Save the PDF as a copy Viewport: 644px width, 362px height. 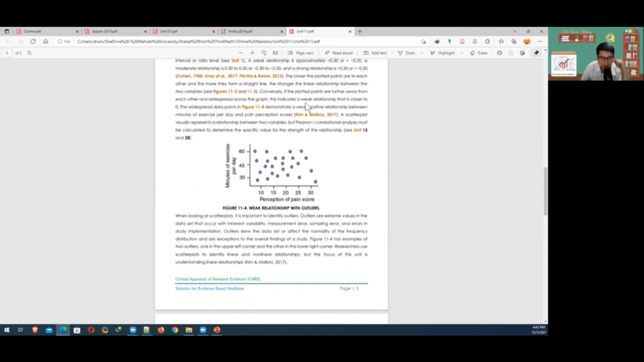[x=523, y=53]
